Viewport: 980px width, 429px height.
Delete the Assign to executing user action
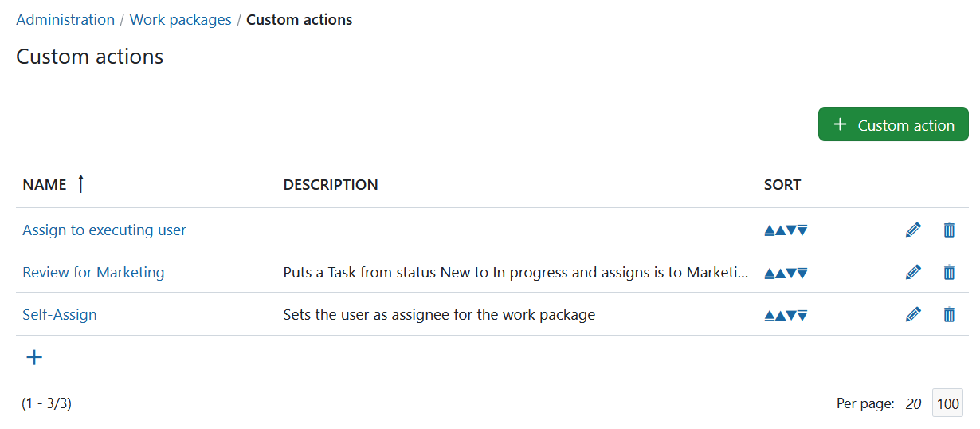click(949, 230)
